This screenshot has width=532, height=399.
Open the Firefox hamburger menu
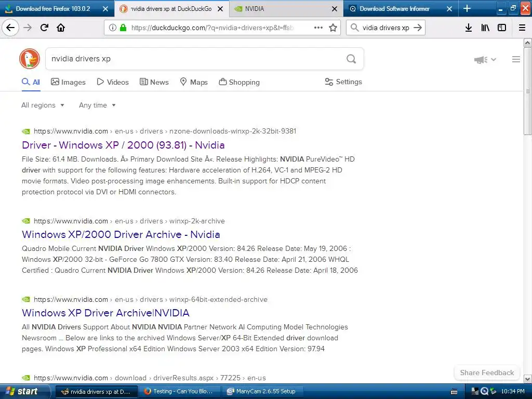pos(522,28)
